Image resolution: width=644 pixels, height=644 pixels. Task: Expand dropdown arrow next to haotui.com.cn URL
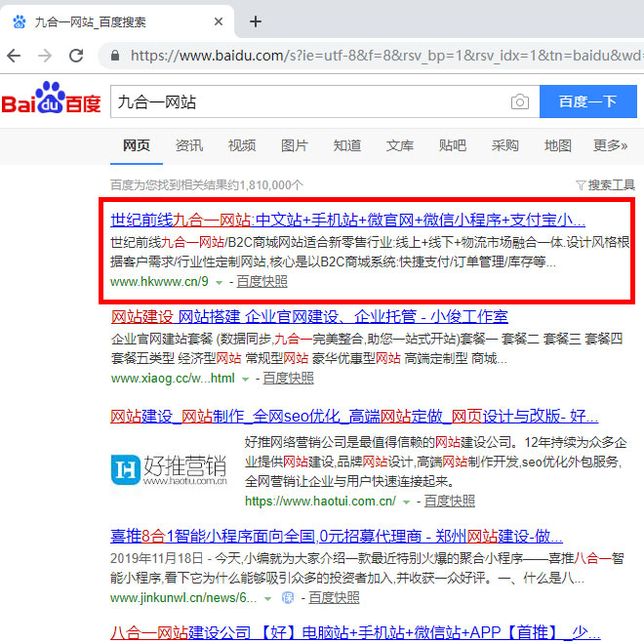(x=406, y=503)
